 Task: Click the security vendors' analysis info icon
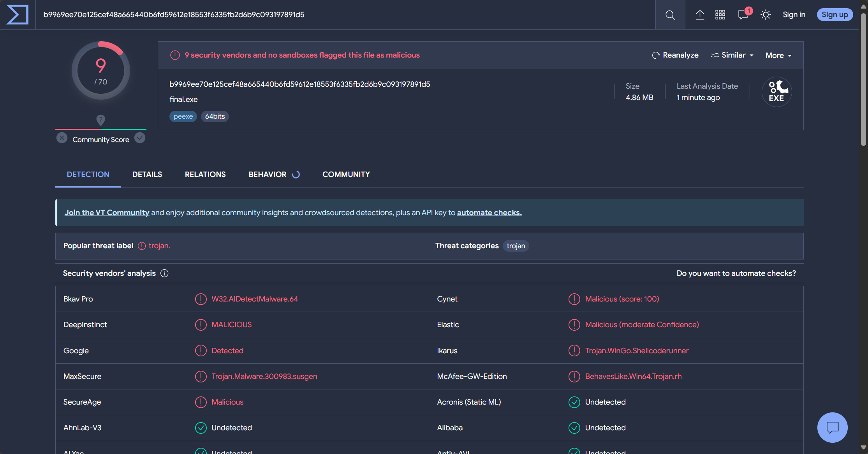click(164, 273)
